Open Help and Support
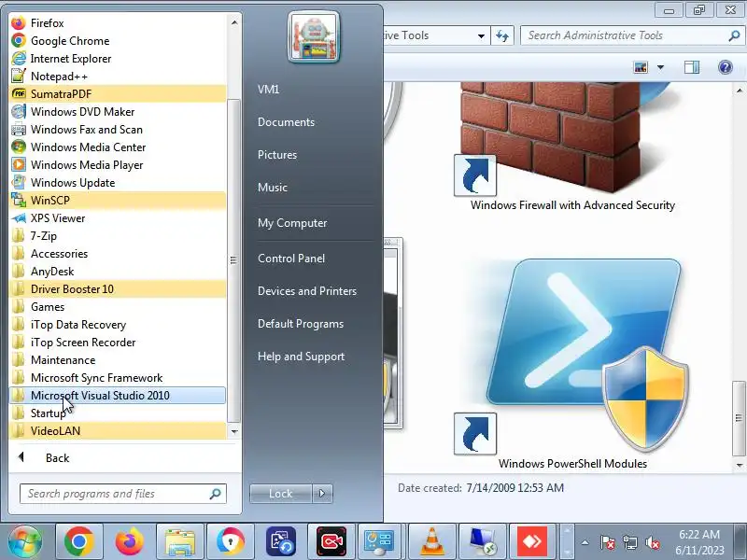 coord(301,357)
